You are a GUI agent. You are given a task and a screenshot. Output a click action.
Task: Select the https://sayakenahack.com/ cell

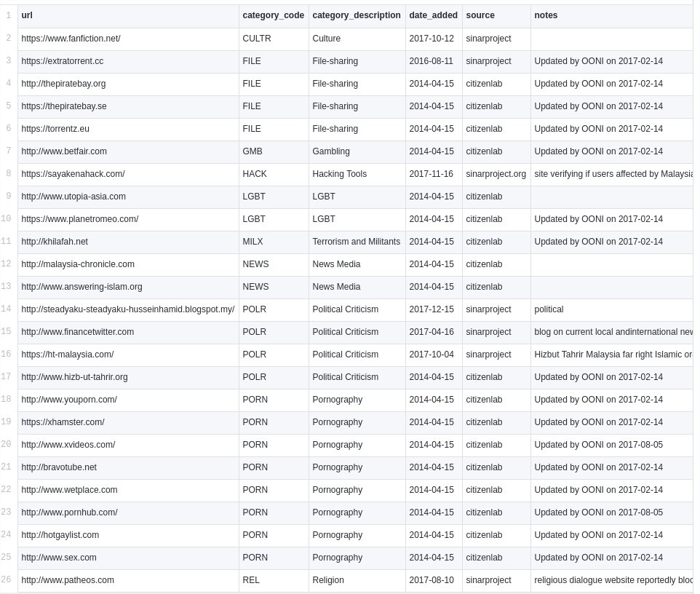coord(128,174)
